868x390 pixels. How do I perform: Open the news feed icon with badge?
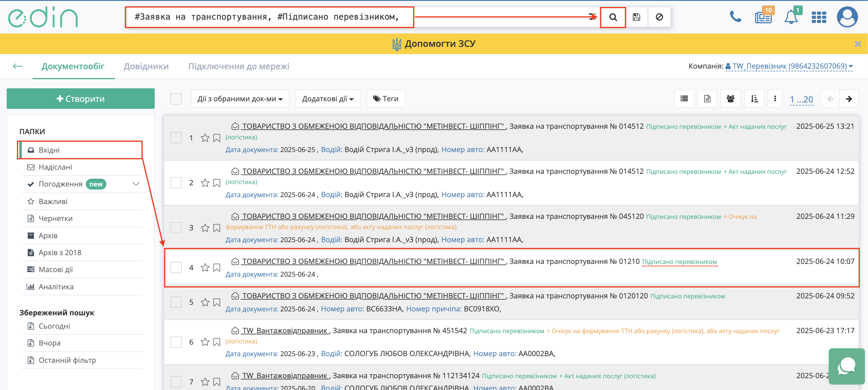coord(763,17)
